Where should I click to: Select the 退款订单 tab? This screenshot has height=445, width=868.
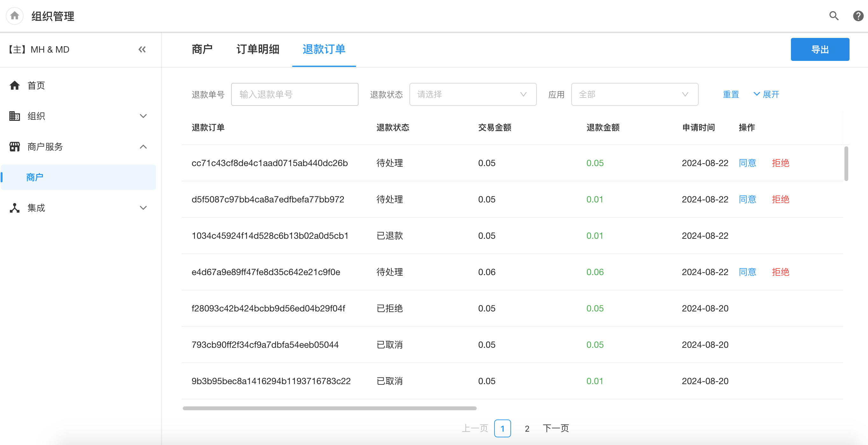click(x=324, y=50)
